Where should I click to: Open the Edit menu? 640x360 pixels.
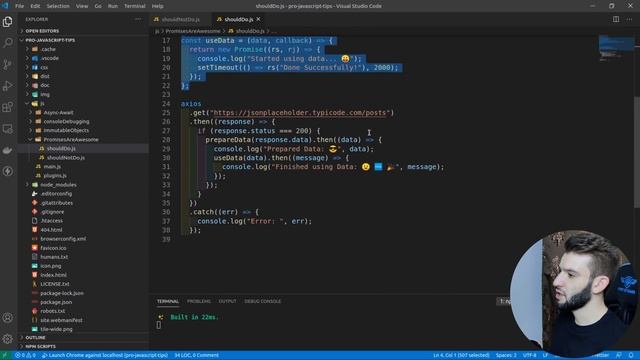(x=35, y=6)
